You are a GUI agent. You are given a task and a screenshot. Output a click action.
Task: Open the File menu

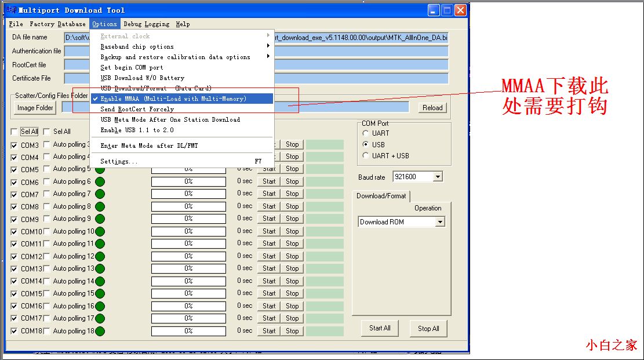(x=16, y=24)
